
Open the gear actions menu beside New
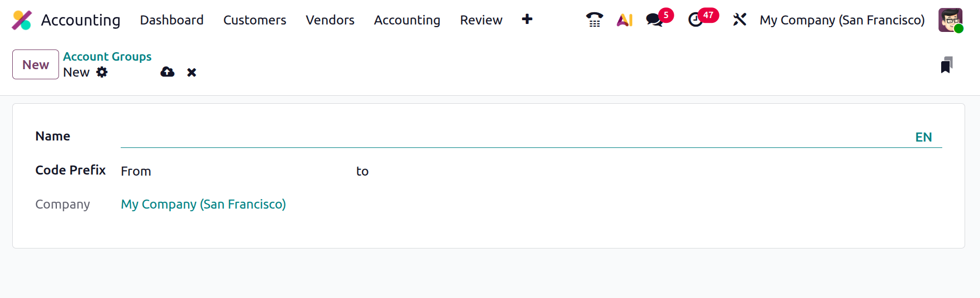tap(102, 72)
